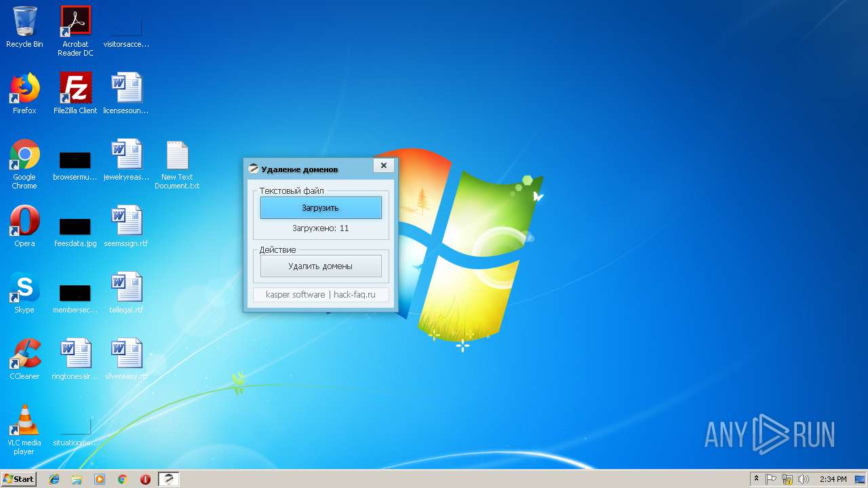Image resolution: width=868 pixels, height=488 pixels.
Task: Select the seemssign.rtf document
Action: (126, 226)
